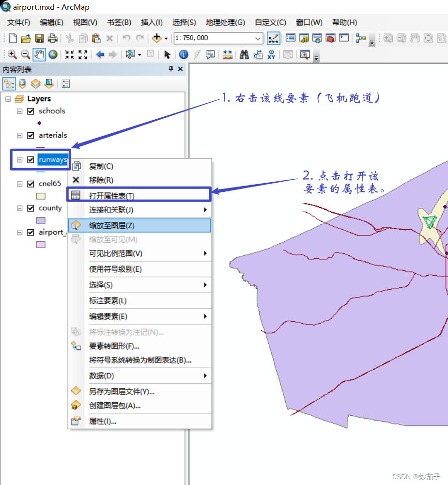The height and width of the screenshot is (485, 448).
Task: Collapse the schools layer legend
Action: tap(19, 111)
